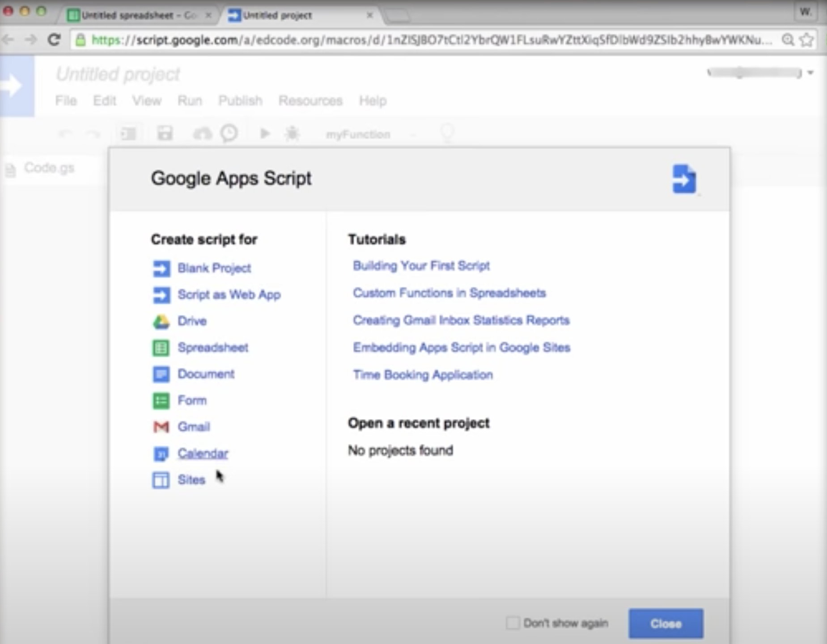The image size is (827, 644).
Task: Expand the account dropdown arrow
Action: pyautogui.click(x=810, y=73)
